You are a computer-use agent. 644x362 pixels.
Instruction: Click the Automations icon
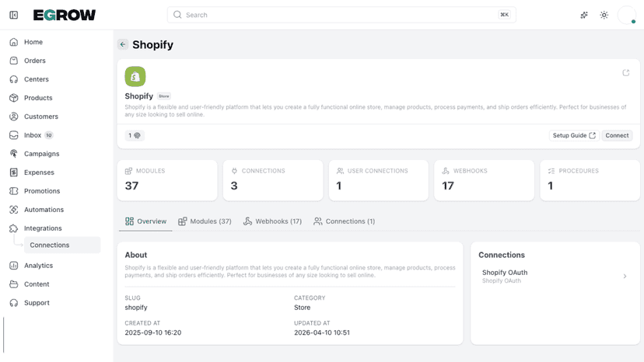point(13,210)
